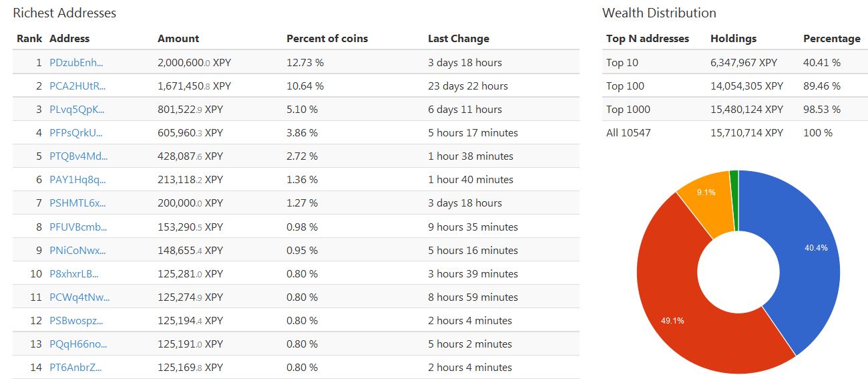The width and height of the screenshot is (868, 379).
Task: Open PAY1Hq8q… address details
Action: (77, 180)
